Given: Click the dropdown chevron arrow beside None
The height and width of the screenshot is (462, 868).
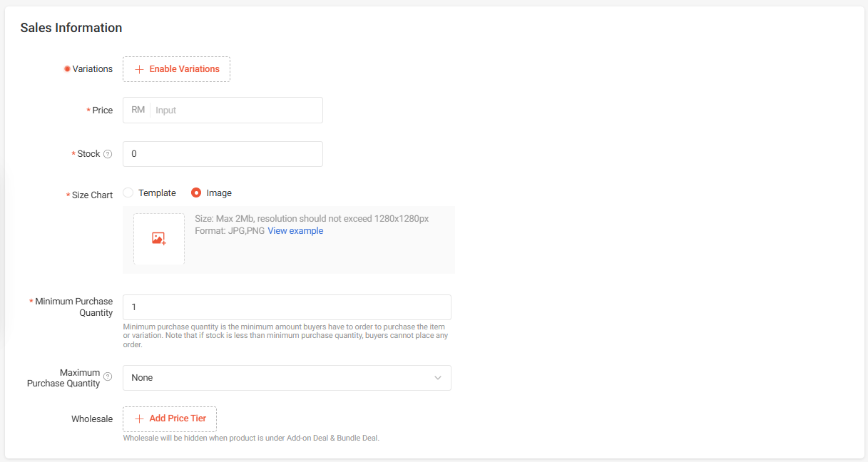Looking at the screenshot, I should click(438, 378).
